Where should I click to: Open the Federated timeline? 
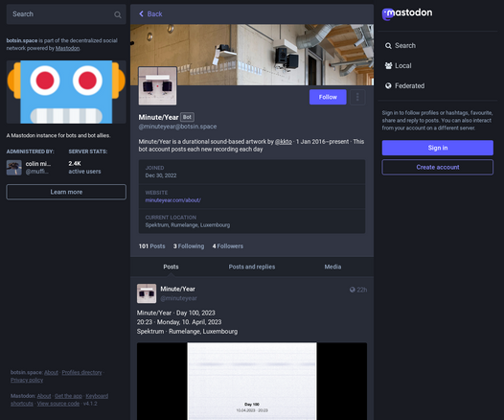(405, 86)
